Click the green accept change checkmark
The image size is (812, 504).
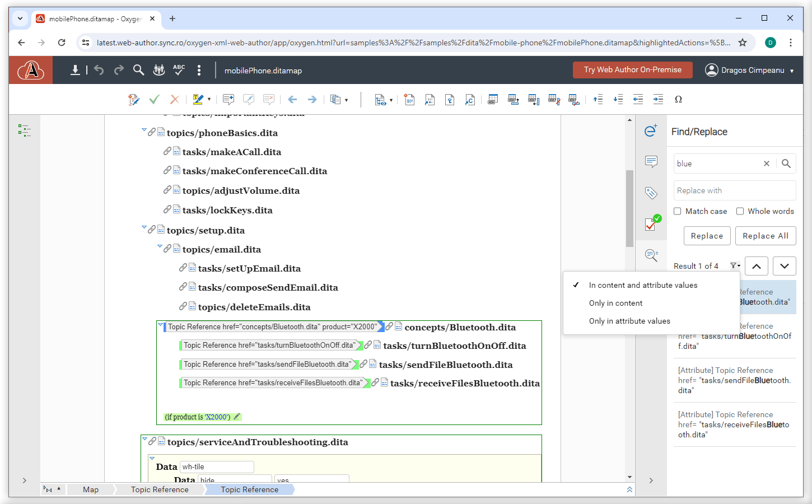[155, 100]
